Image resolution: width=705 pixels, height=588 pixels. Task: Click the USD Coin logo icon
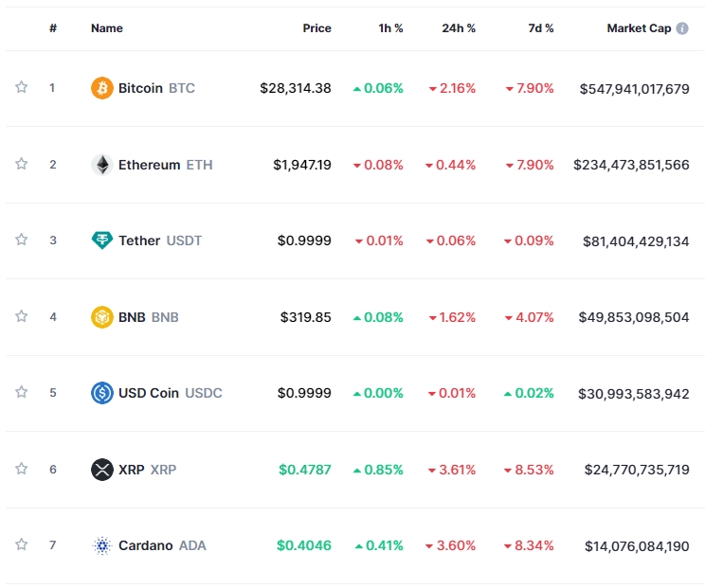101,393
